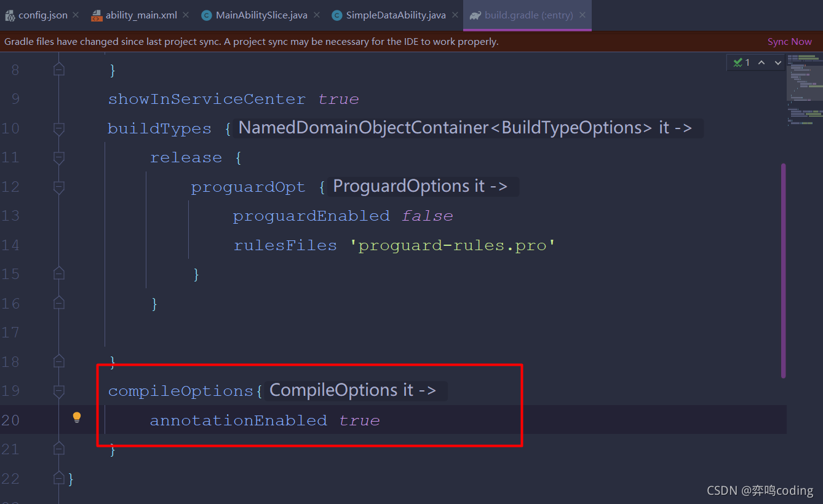
Task: Click the vertical editor scrollbar
Action: 783,270
